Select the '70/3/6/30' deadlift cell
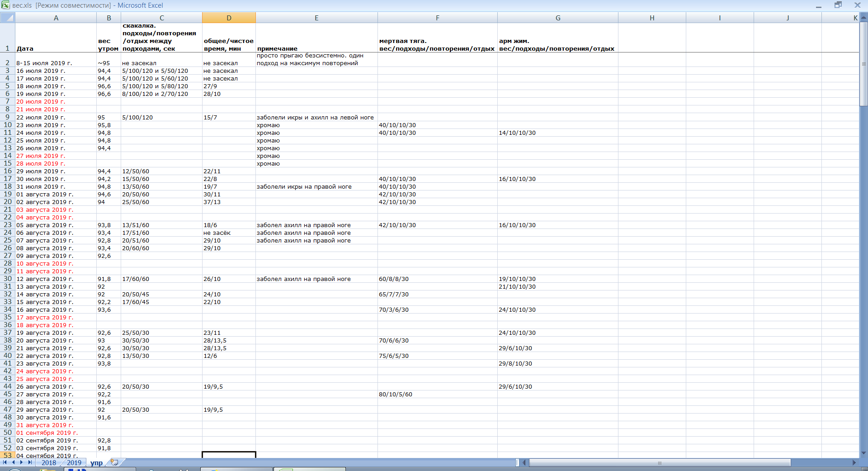868x471 pixels. 438,309
